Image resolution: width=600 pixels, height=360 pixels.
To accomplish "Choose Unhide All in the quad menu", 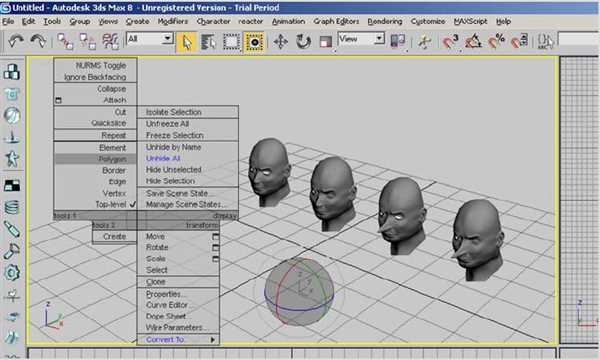I will pos(163,158).
